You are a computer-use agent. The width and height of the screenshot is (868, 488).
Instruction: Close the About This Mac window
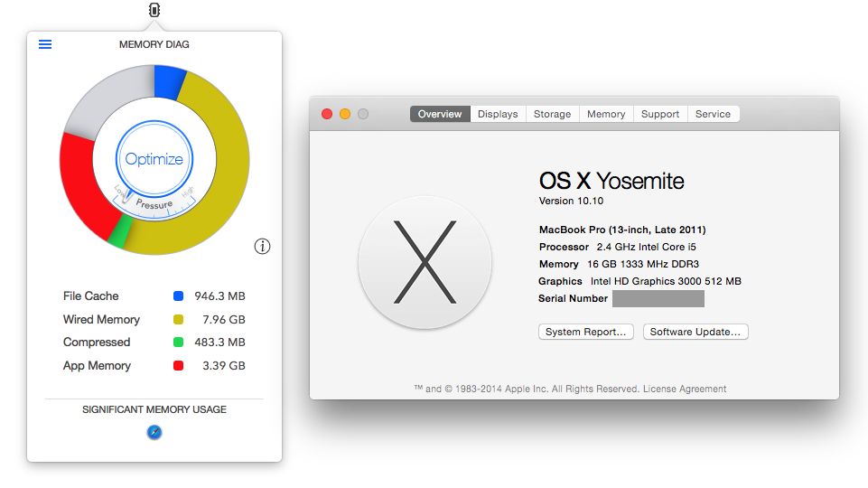click(x=327, y=114)
